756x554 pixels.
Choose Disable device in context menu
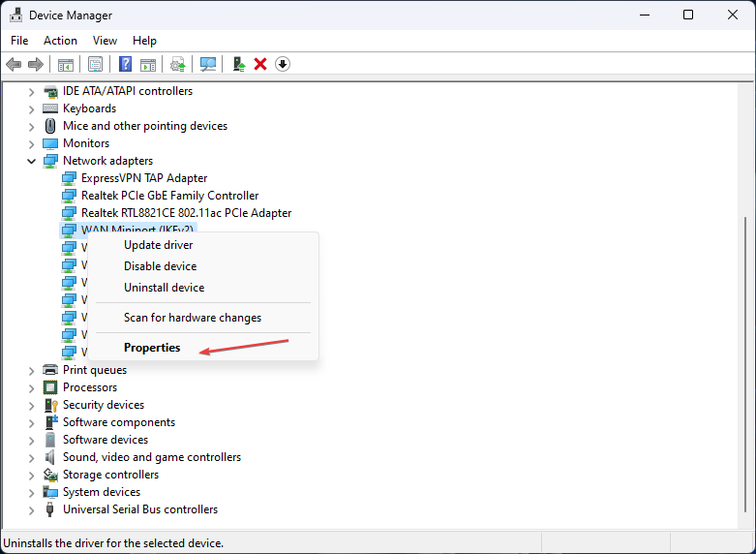click(x=160, y=266)
